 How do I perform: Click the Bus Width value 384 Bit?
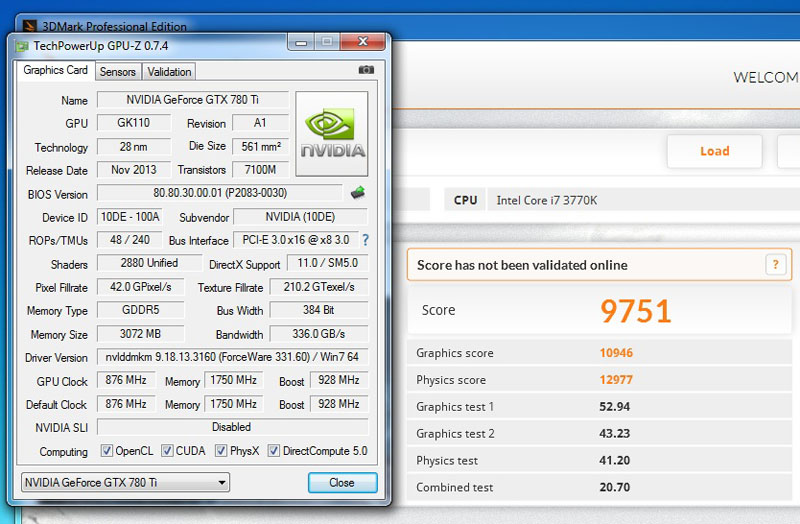319,310
